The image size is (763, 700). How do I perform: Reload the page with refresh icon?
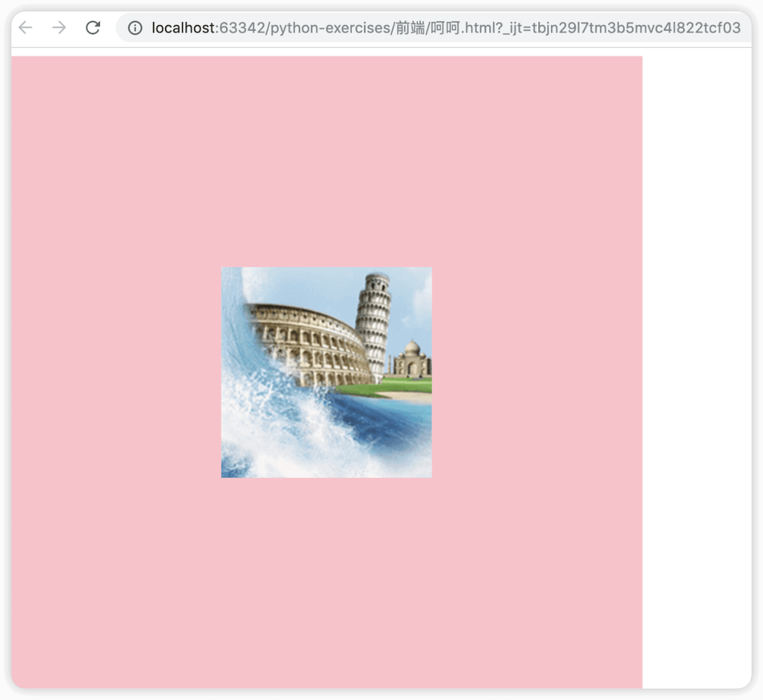(x=93, y=27)
